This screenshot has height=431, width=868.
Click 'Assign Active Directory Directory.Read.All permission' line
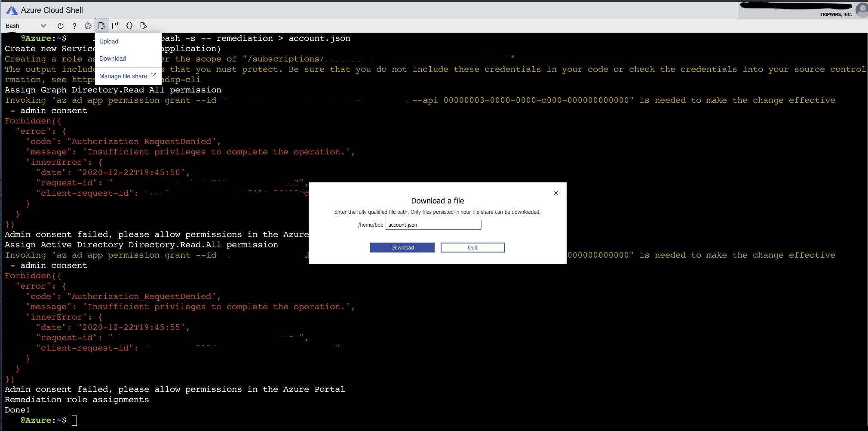pos(141,245)
